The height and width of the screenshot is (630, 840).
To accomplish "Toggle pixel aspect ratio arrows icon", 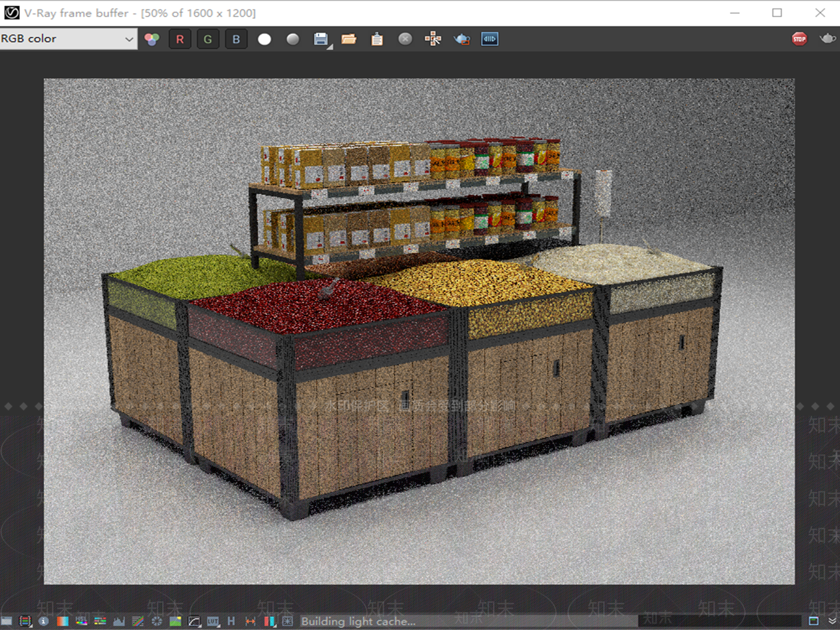I will [250, 622].
